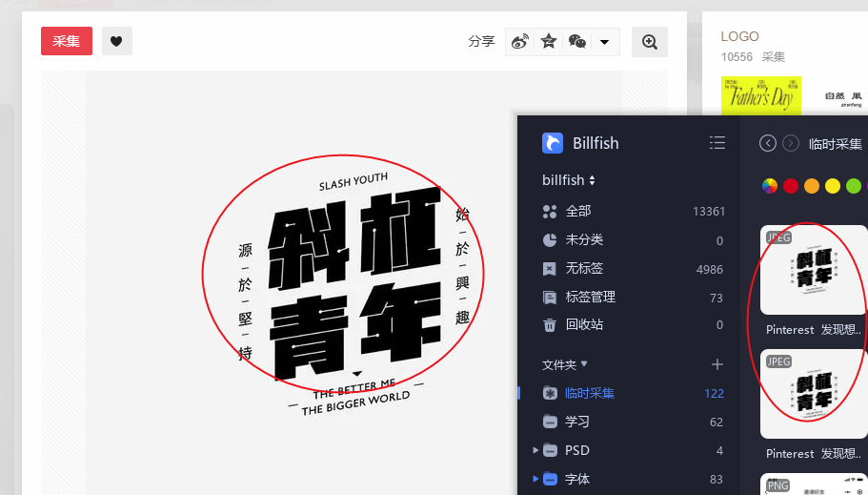Share via the WeChat icon
Image resolution: width=868 pixels, height=495 pixels.
[576, 42]
